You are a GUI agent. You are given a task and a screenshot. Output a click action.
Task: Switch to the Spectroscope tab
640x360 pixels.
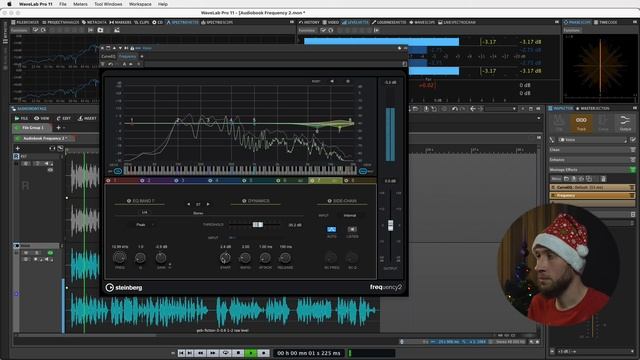[x=217, y=22]
